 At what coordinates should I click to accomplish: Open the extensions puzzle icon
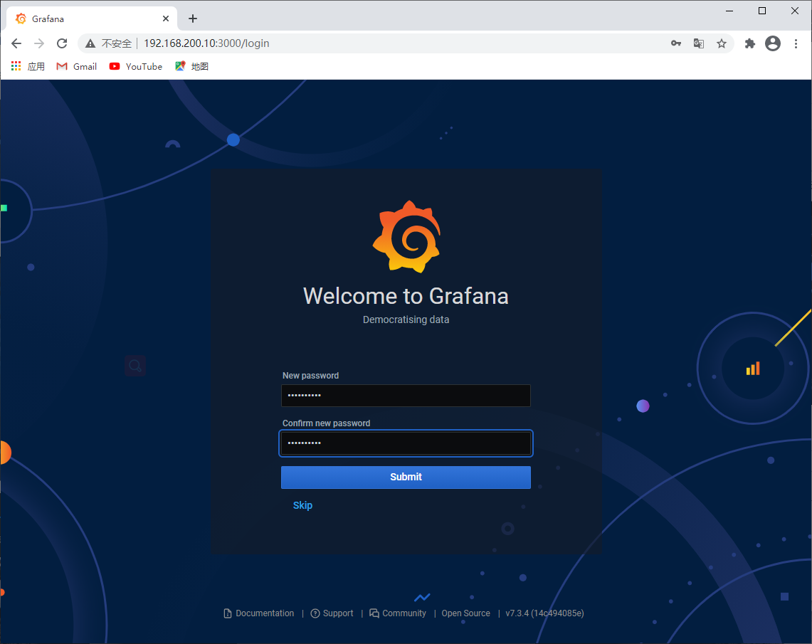point(750,43)
